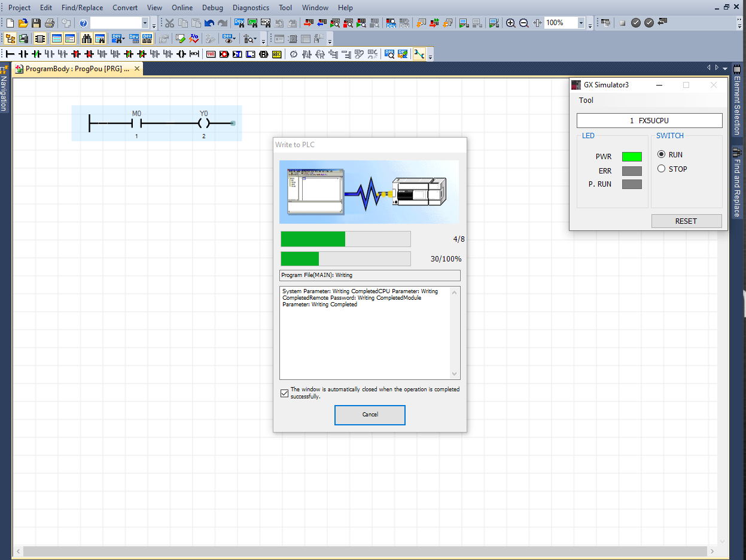Screen dimensions: 746x560
Task: Select the RUN switch radio button
Action: pyautogui.click(x=662, y=154)
